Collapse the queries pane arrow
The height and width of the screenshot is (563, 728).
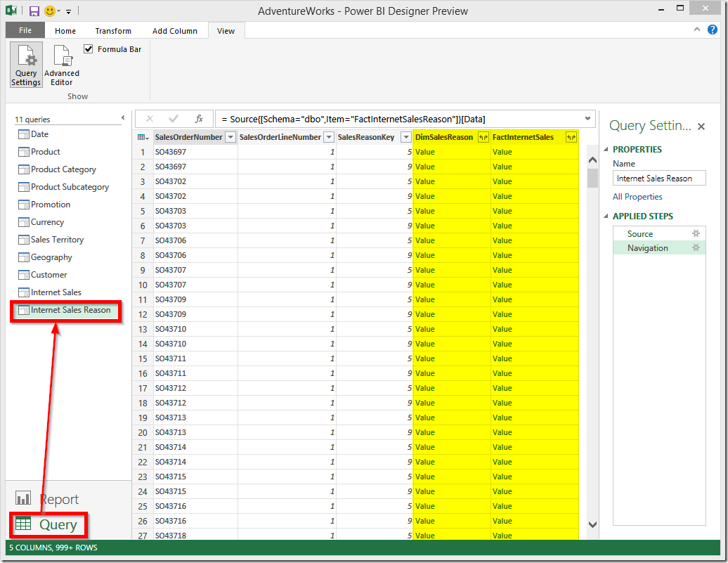click(x=123, y=118)
